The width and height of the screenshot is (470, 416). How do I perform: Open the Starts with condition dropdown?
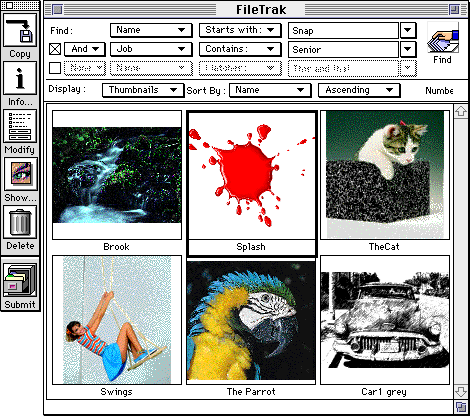[240, 30]
